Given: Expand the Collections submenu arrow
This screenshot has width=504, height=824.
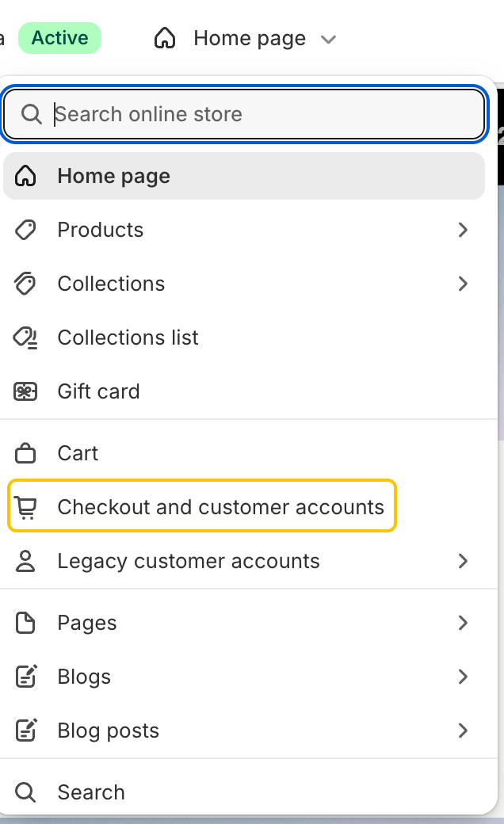Looking at the screenshot, I should [463, 284].
